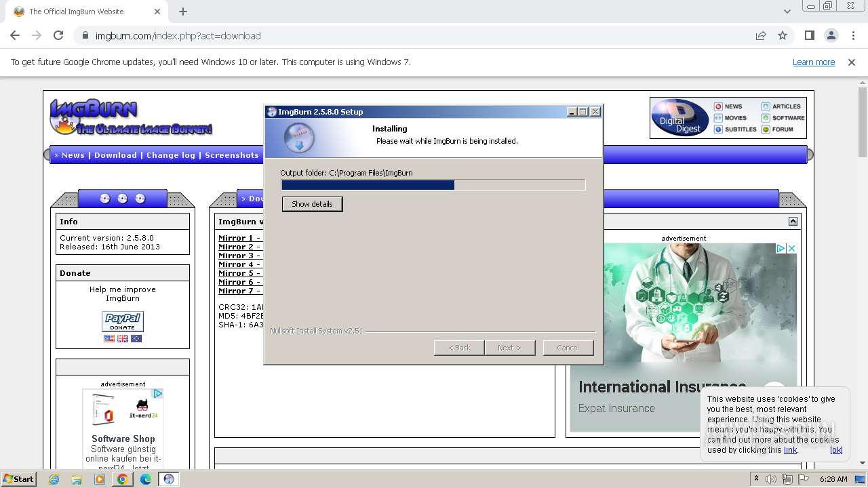This screenshot has height=488, width=868.
Task: Open the Digital Digest SUBTITLES link
Action: pyautogui.click(x=741, y=129)
